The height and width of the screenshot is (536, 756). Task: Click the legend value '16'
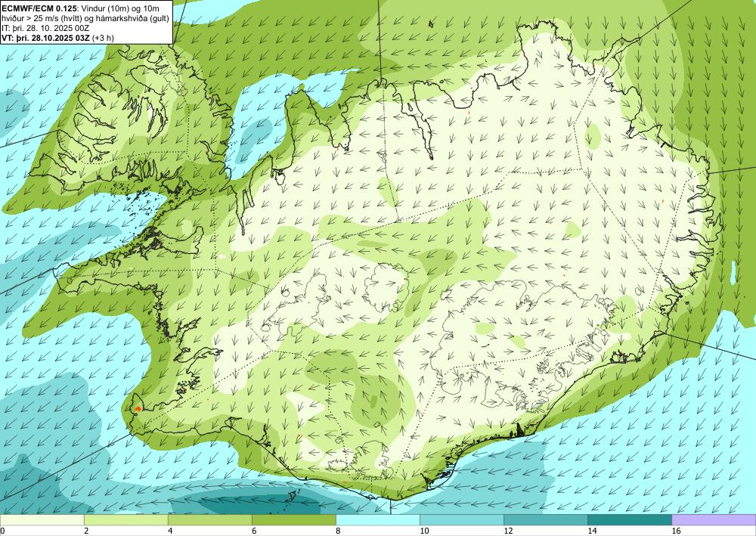(x=676, y=531)
